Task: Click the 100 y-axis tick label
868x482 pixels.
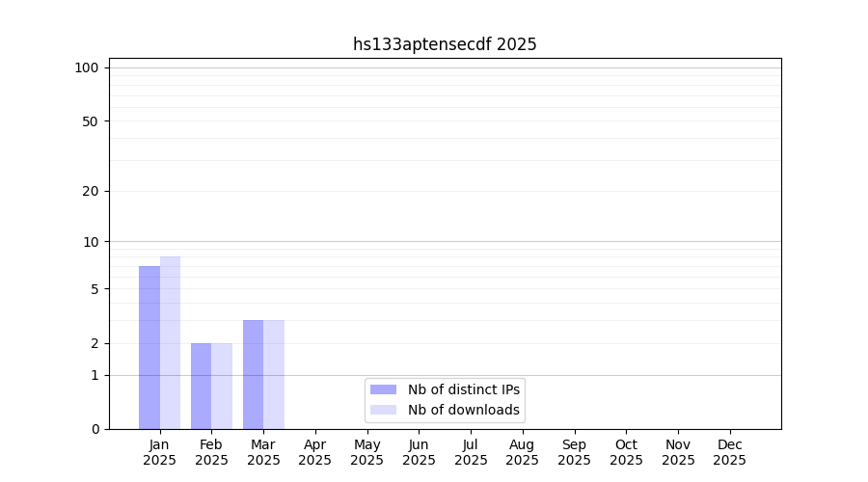Action: 87,67
